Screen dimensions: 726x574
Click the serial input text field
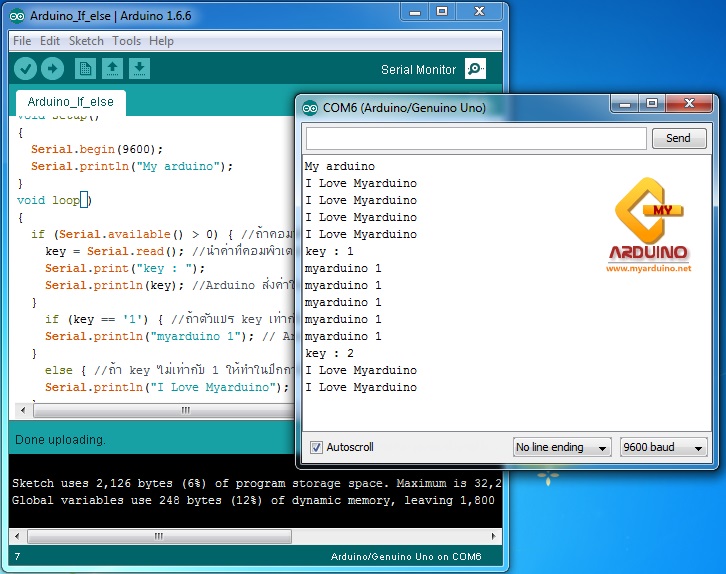tap(476, 138)
